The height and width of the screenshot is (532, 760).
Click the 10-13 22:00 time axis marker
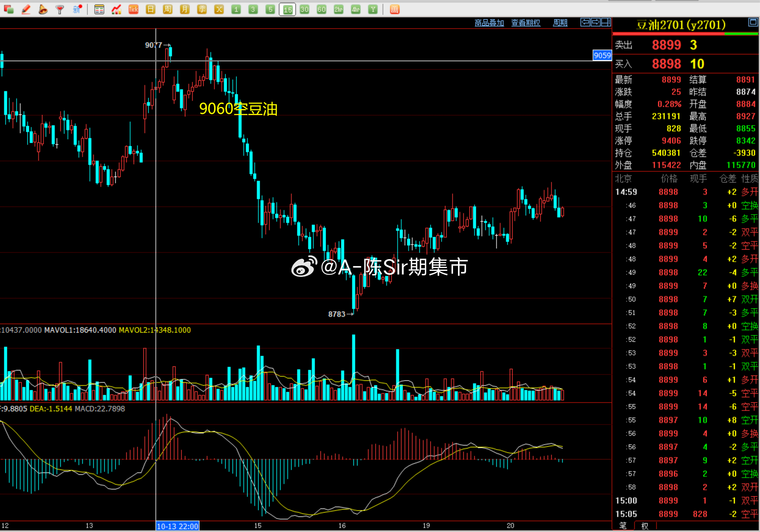tap(177, 526)
